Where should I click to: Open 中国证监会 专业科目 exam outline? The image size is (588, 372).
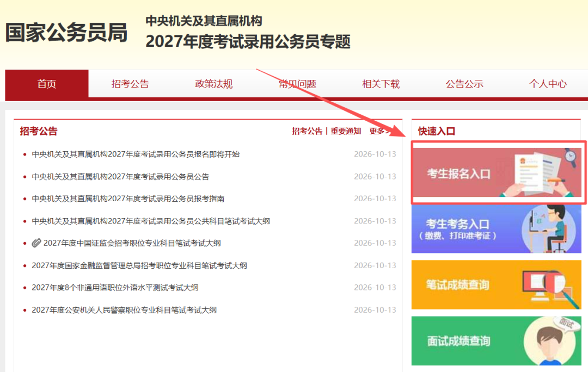132,243
